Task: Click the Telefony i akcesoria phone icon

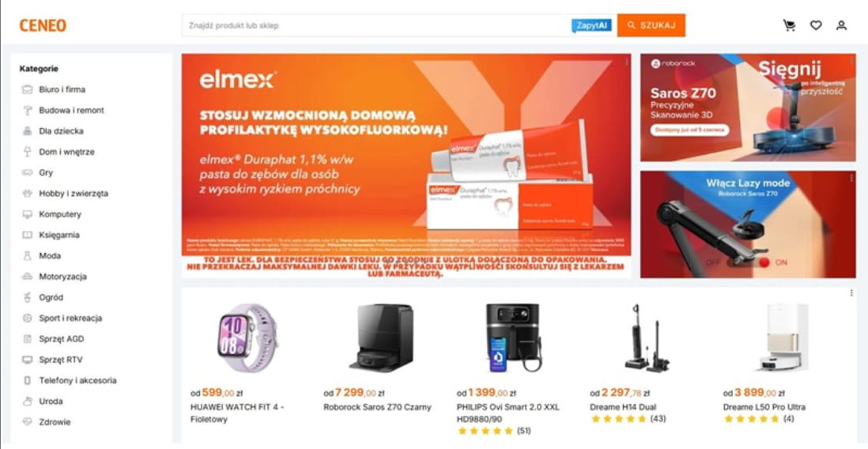Action: 27,380
